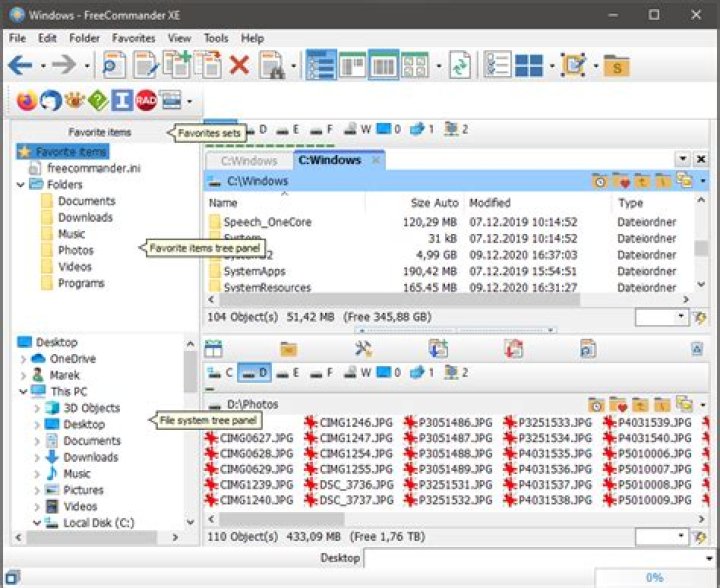Collapse the Local Disk (C:) node

pyautogui.click(x=37, y=523)
